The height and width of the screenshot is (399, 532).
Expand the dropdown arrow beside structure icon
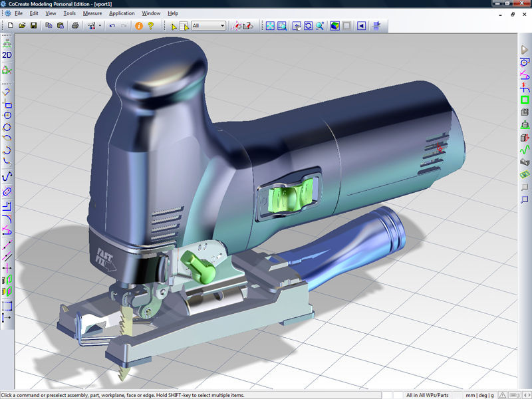[100, 26]
